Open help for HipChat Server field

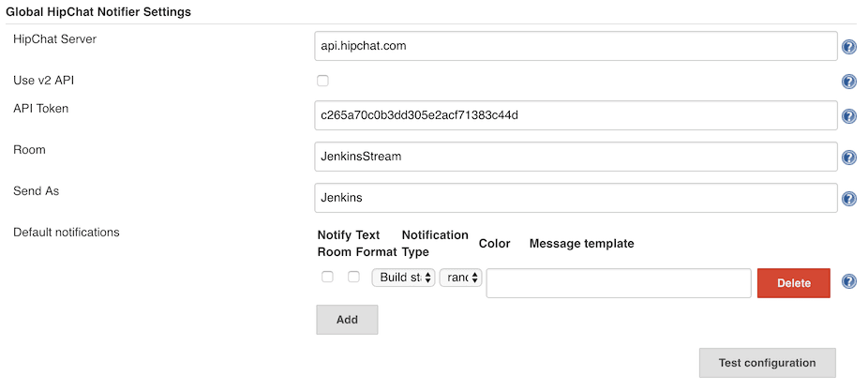coord(849,47)
